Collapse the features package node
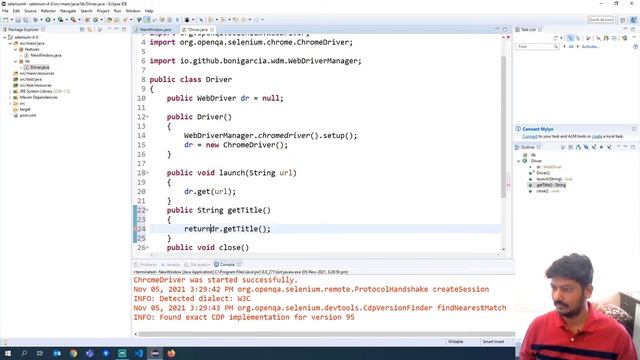Image resolution: width=640 pixels, height=360 pixels. point(16,49)
